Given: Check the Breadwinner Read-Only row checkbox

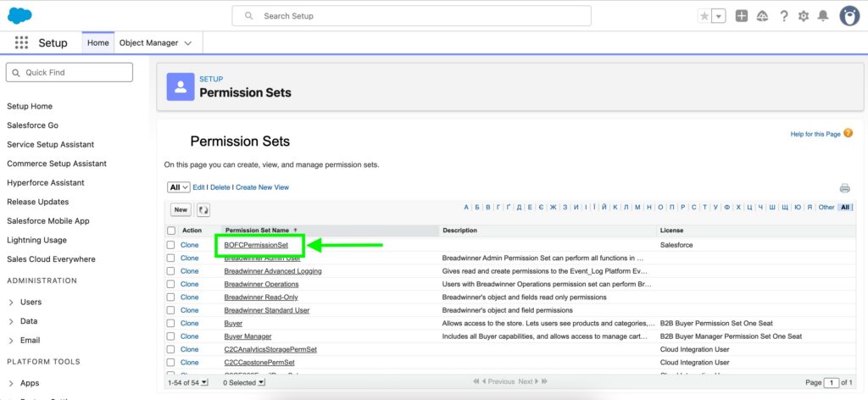Looking at the screenshot, I should (171, 297).
